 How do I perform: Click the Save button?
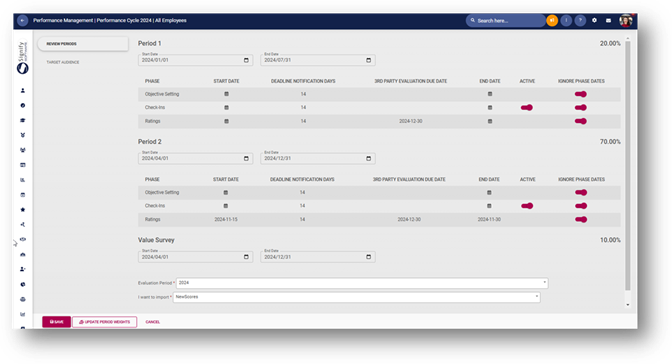coord(56,322)
